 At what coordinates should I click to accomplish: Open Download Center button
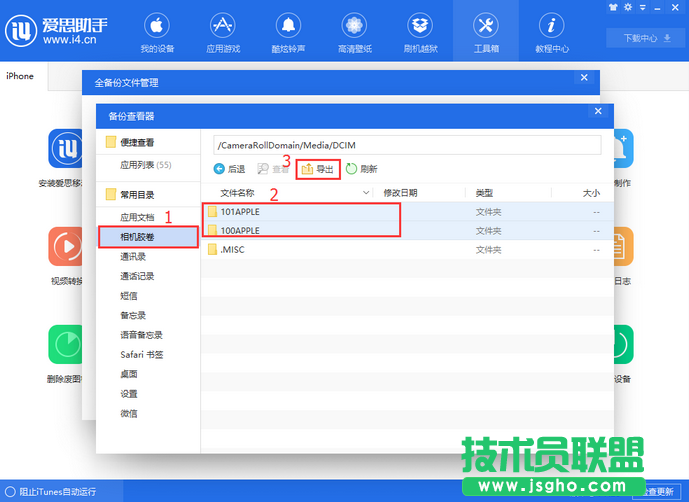(645, 38)
